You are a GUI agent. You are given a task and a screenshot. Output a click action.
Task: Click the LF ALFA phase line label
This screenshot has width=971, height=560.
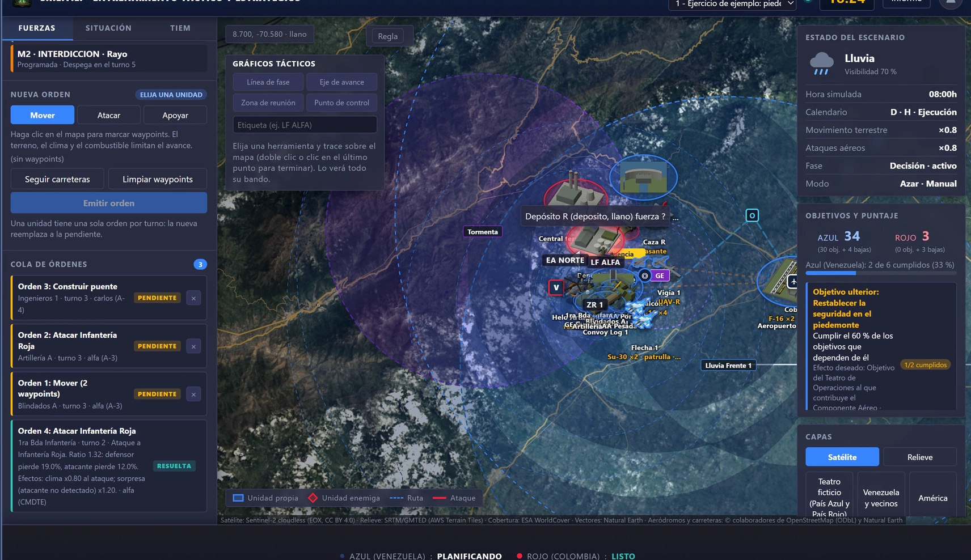(x=605, y=262)
